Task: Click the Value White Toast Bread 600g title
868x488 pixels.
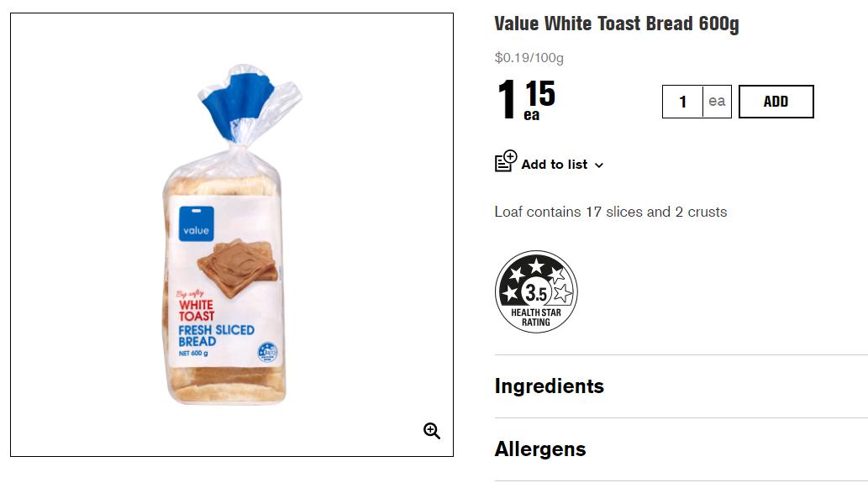Action: (x=616, y=24)
